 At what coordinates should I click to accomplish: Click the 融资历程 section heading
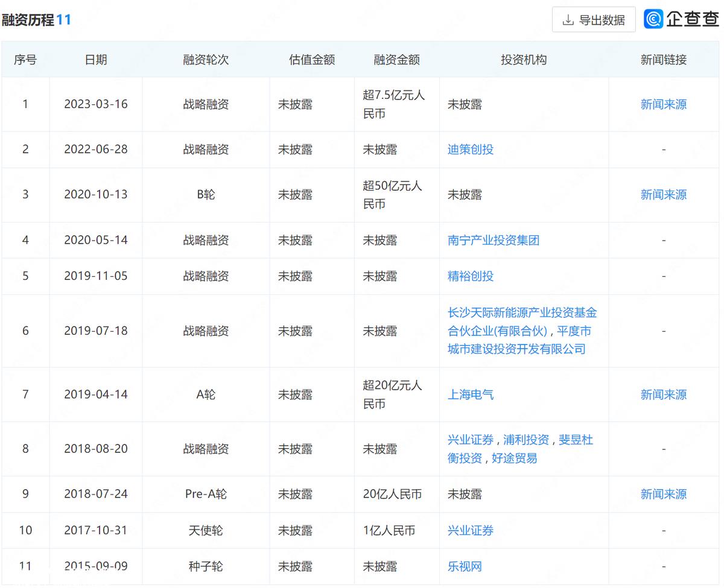click(x=27, y=20)
